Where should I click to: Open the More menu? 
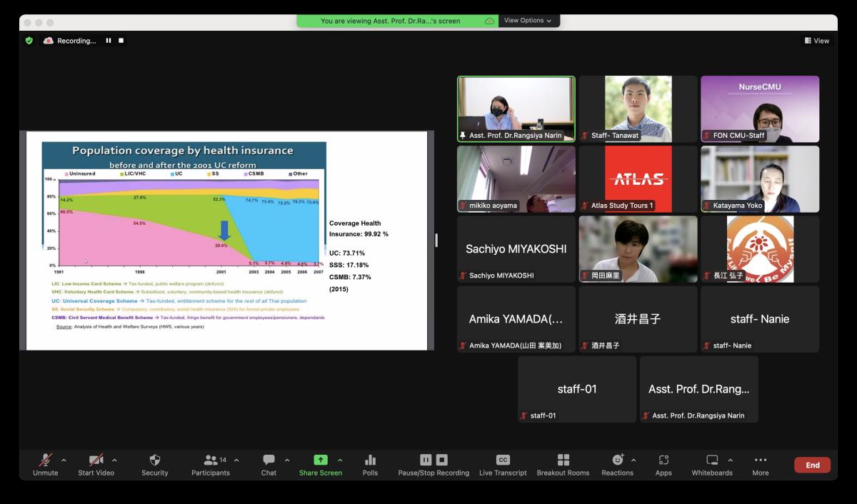point(760,460)
